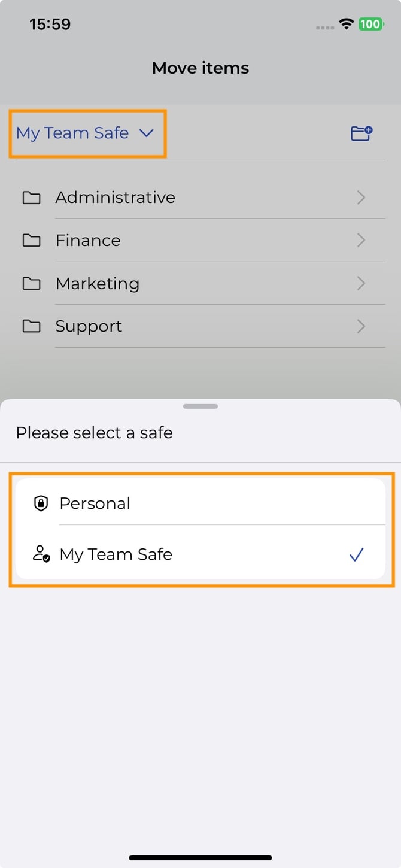Click the Finance folder icon
The height and width of the screenshot is (868, 401).
pyautogui.click(x=31, y=241)
